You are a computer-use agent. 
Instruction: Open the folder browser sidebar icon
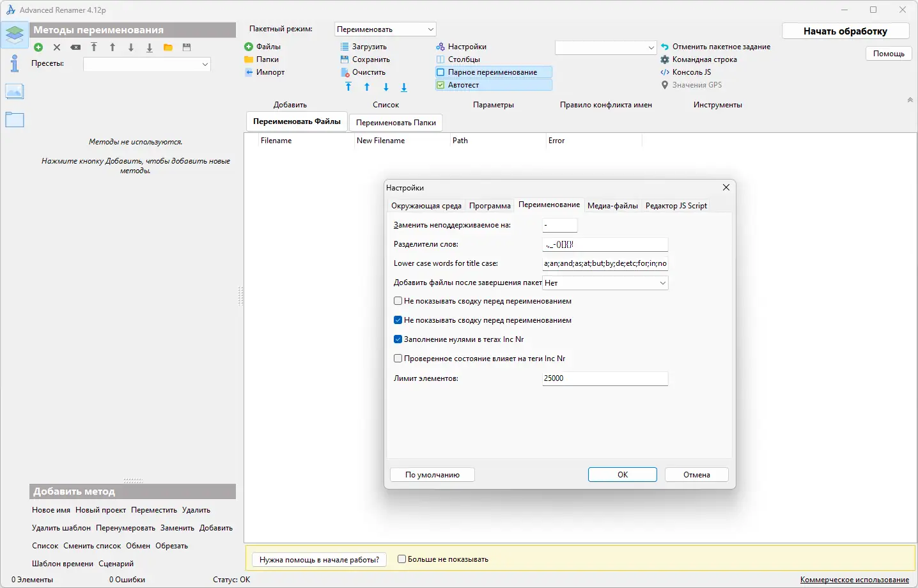point(14,120)
